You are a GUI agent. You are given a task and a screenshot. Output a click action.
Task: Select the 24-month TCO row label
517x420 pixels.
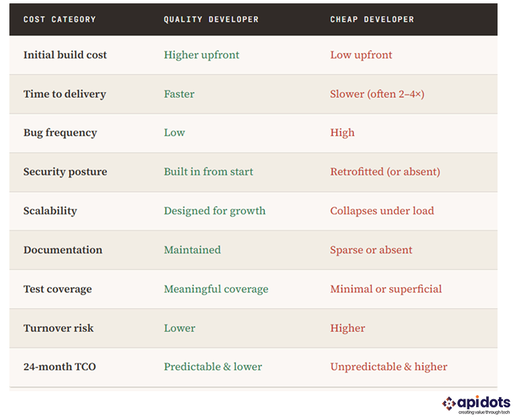58,367
